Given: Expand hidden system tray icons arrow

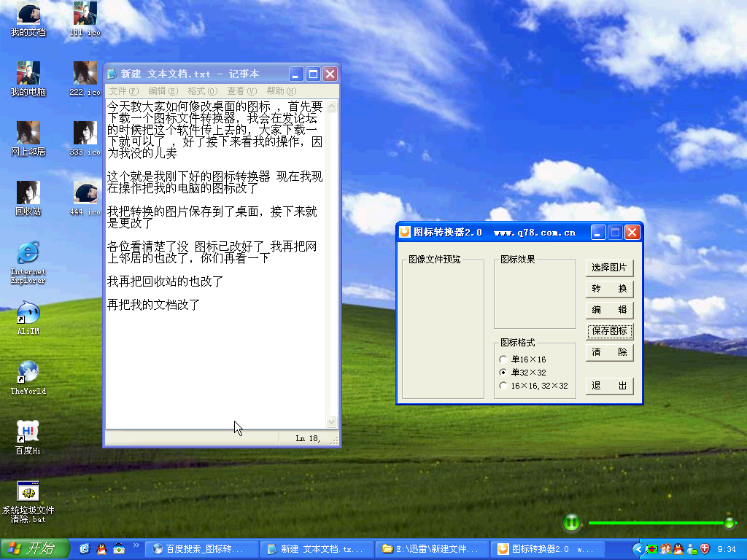Looking at the screenshot, I should 638,549.
